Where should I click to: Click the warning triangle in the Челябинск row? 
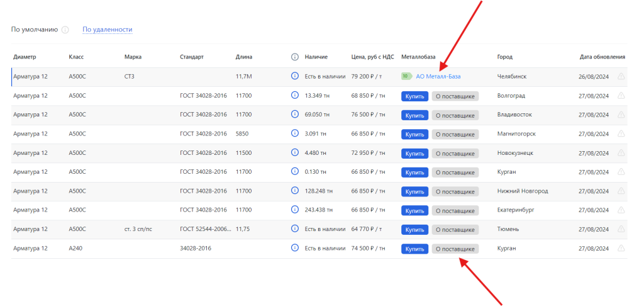pos(621,76)
